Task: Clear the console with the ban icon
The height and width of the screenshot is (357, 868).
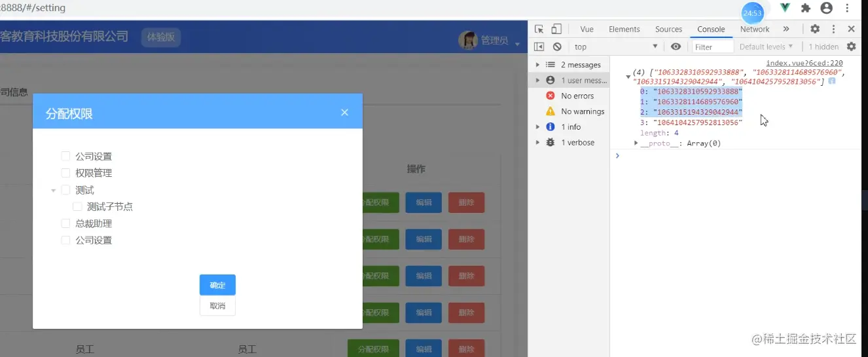Action: pyautogui.click(x=557, y=47)
